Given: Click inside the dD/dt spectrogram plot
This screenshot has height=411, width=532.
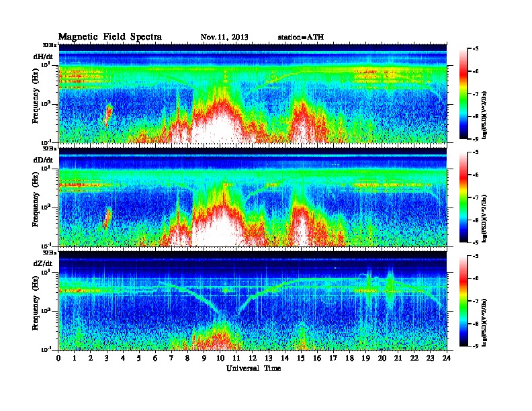Looking at the screenshot, I should 253,197.
